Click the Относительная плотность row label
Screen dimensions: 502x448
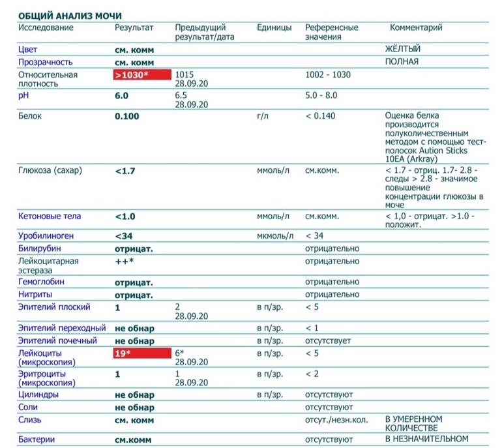point(48,80)
